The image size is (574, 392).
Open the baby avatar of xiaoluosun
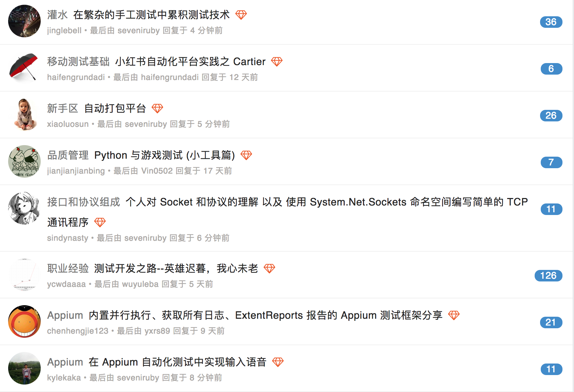[x=24, y=115]
